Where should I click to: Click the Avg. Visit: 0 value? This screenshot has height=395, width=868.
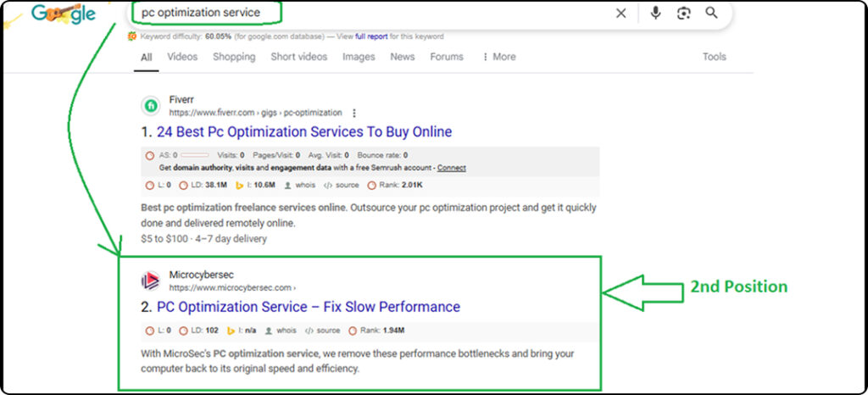click(329, 155)
